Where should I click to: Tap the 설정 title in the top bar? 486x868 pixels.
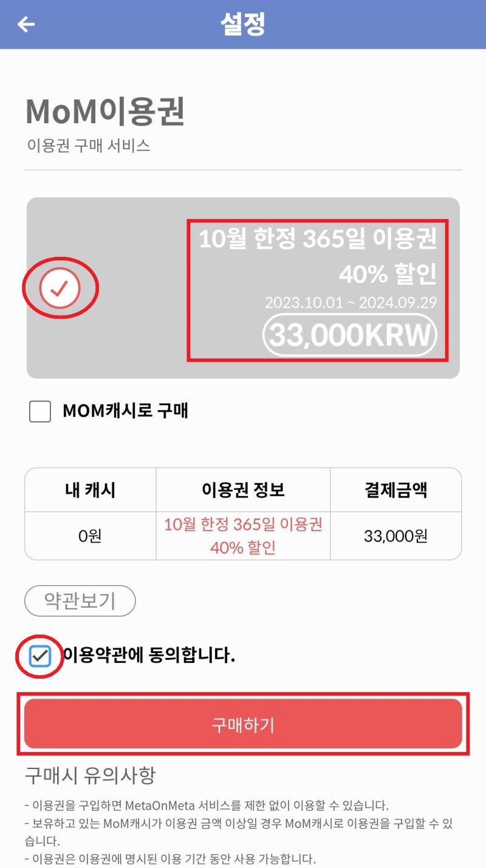pos(243,24)
